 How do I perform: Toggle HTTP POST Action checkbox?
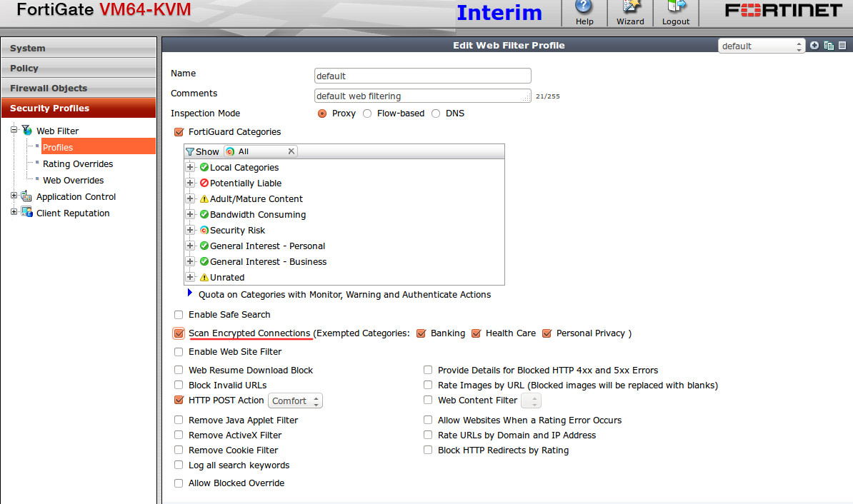click(179, 400)
